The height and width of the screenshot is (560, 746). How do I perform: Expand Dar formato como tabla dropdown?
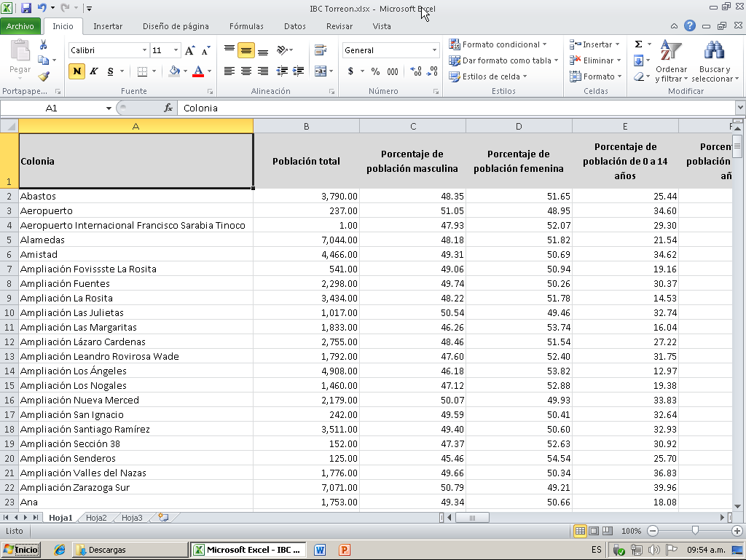556,60
